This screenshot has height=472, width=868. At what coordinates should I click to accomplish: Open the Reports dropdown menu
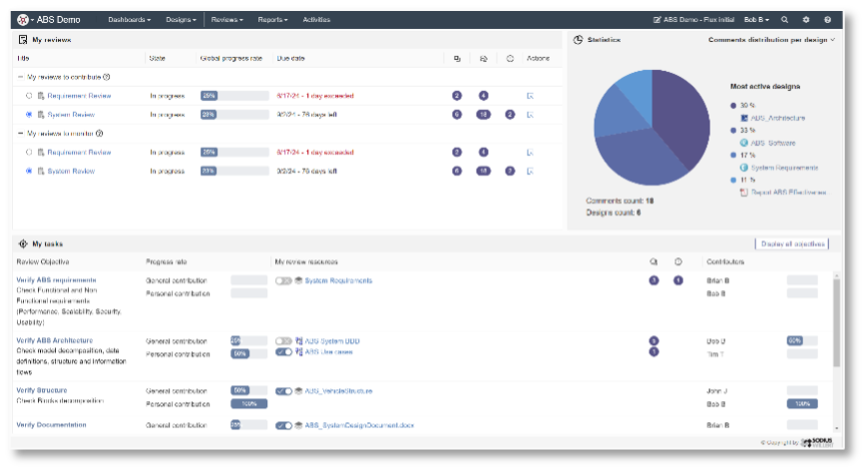(272, 19)
